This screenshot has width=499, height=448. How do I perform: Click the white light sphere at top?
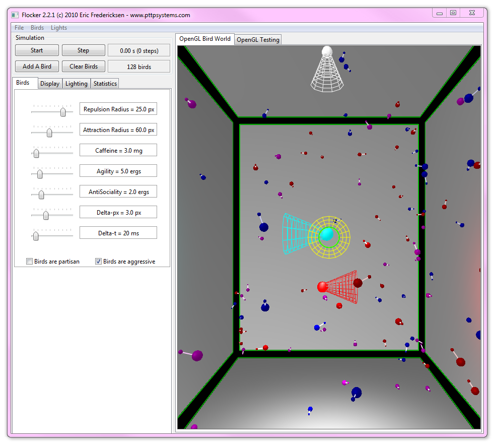[327, 51]
